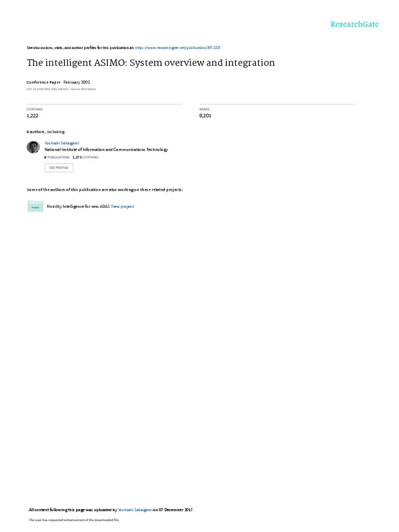Click the 8,201 reads count

(205, 116)
